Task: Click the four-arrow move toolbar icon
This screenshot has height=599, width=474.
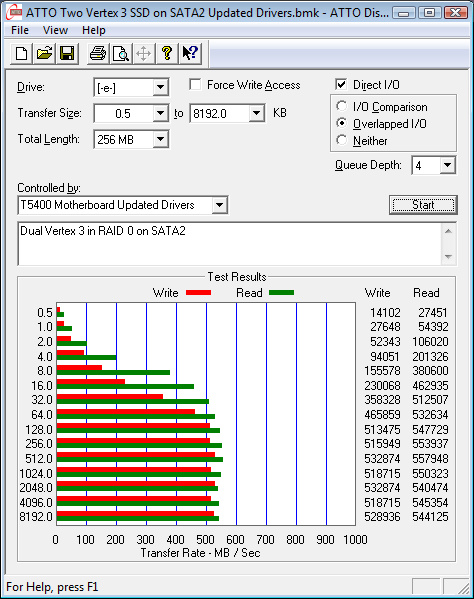Action: (144, 53)
